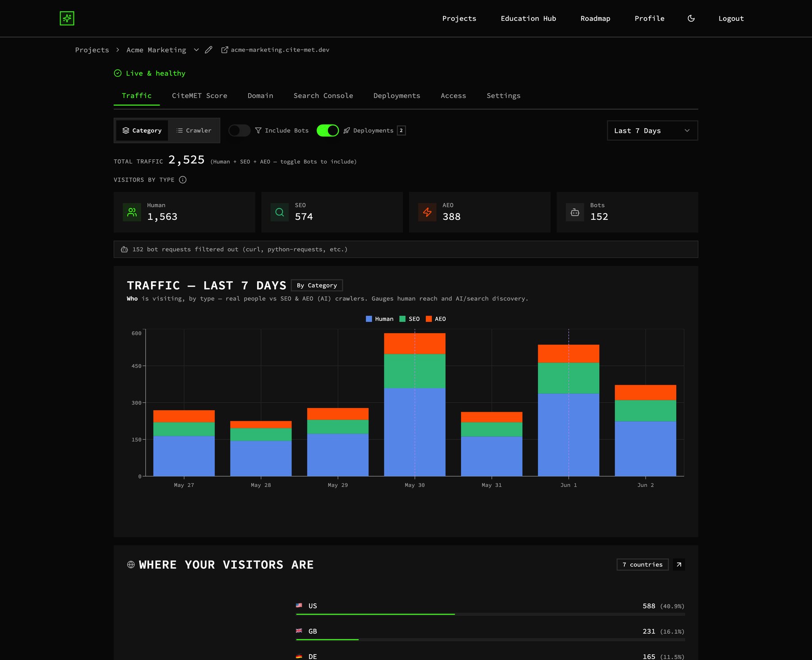Click the pencil edit project icon
Viewport: 812px width, 660px height.
(x=208, y=50)
